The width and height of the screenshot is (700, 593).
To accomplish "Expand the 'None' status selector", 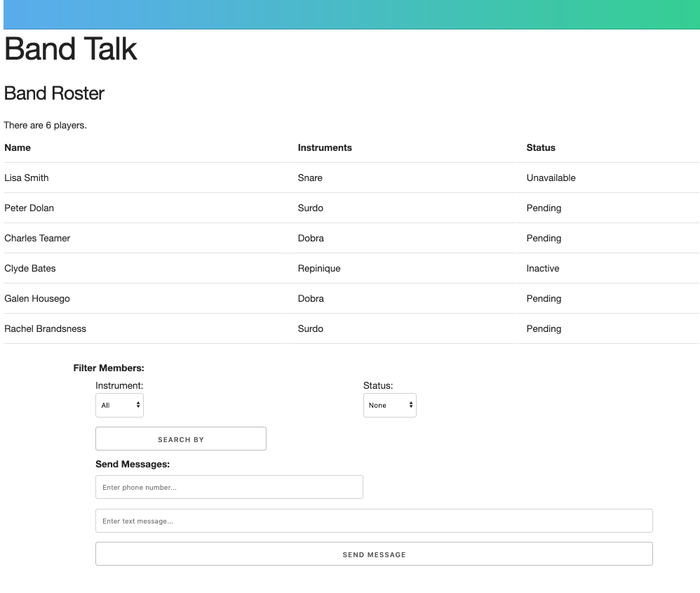I will (x=389, y=405).
